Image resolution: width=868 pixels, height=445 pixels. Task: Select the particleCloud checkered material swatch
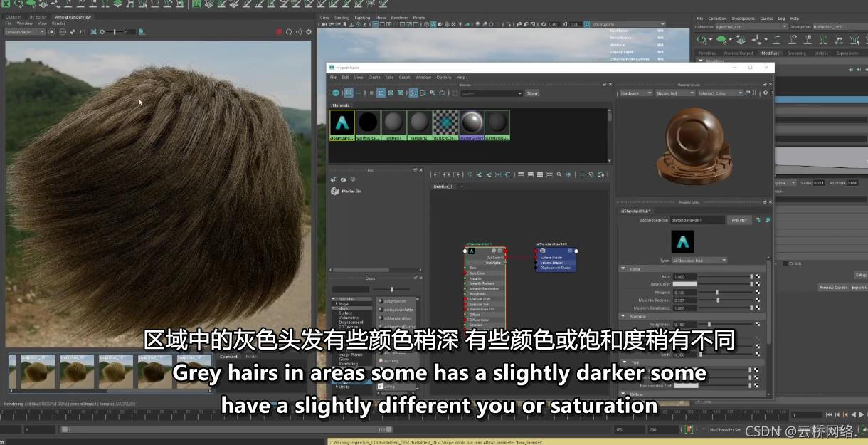click(x=445, y=125)
